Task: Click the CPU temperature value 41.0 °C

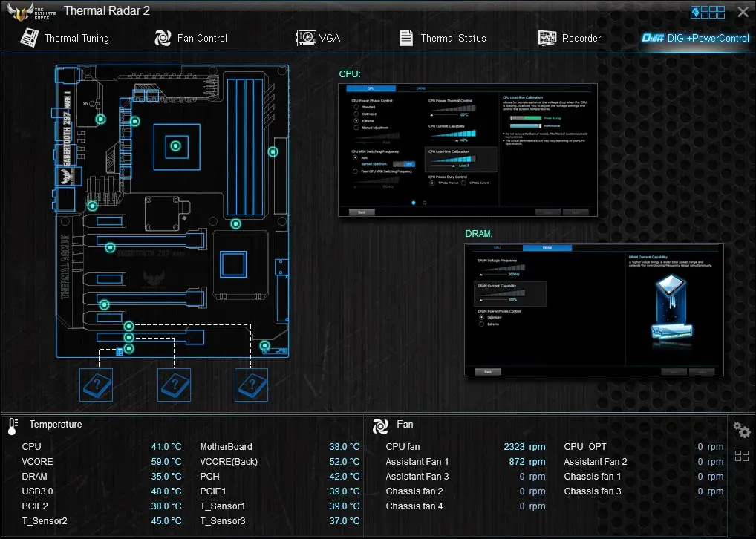Action: point(166,447)
